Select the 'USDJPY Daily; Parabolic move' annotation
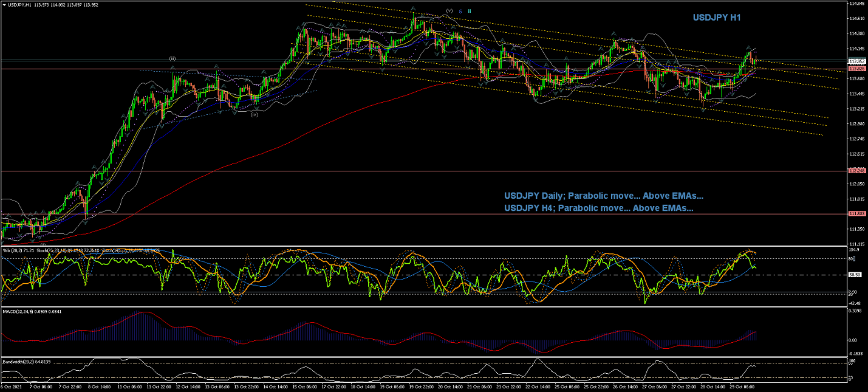 pyautogui.click(x=603, y=196)
